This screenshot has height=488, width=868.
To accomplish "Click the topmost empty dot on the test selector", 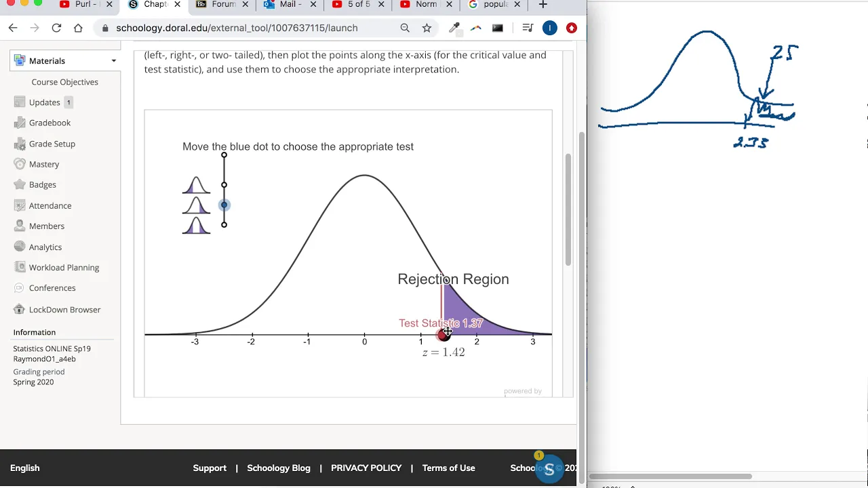I will (224, 155).
